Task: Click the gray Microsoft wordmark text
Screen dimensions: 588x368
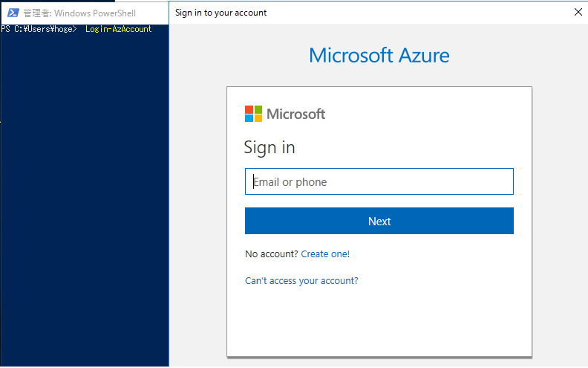Action: pos(296,114)
